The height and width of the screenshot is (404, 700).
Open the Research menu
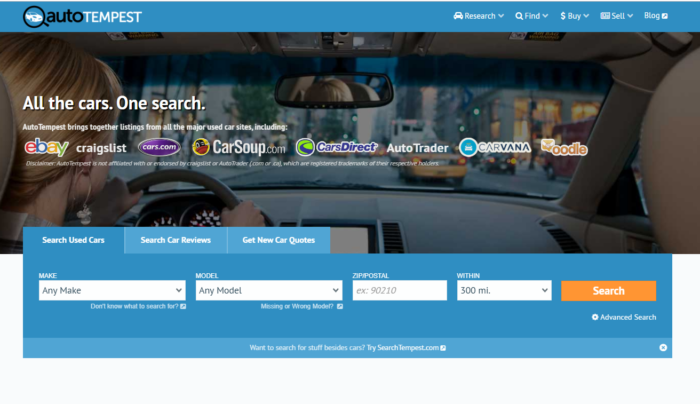[x=479, y=16]
